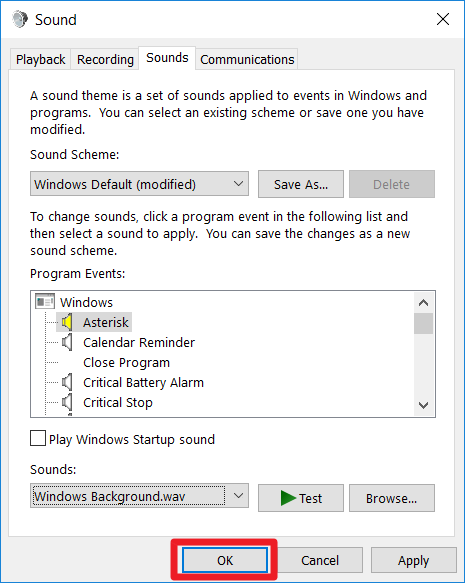Viewport: 465px width, 583px height.
Task: Click the Save As... button
Action: click(301, 184)
